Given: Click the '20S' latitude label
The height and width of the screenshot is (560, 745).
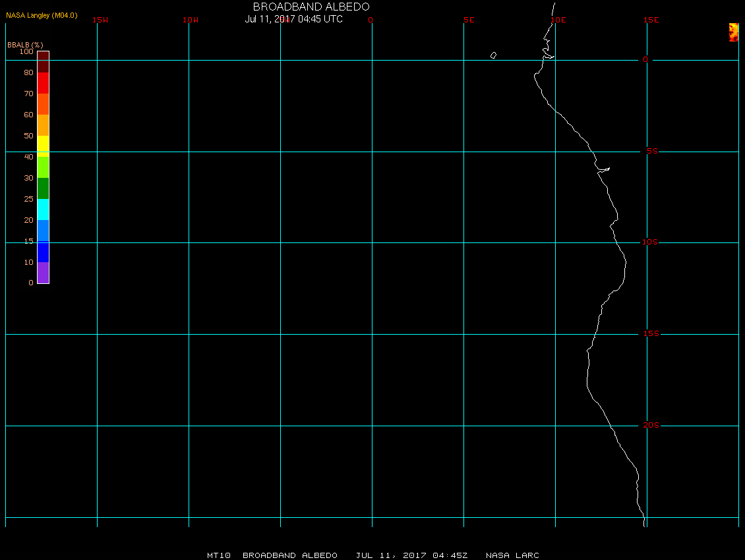Looking at the screenshot, I should tap(651, 425).
